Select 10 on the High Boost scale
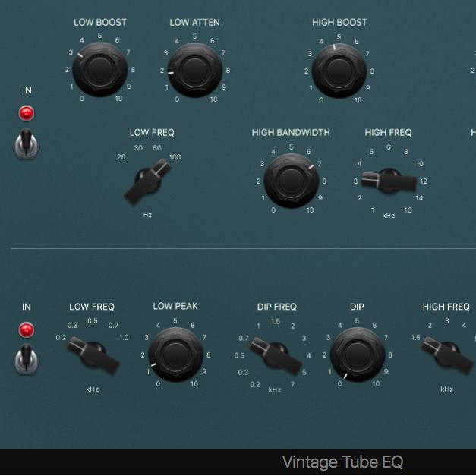The image size is (476, 476). tap(358, 99)
